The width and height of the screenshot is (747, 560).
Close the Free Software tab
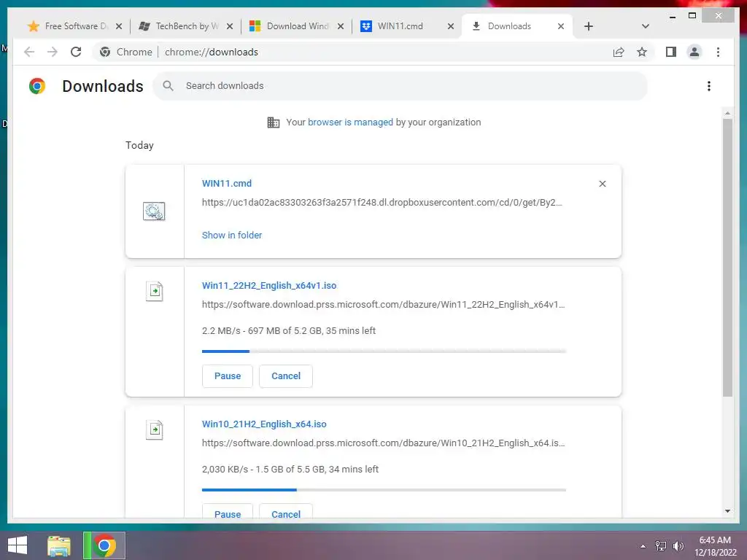tap(119, 26)
